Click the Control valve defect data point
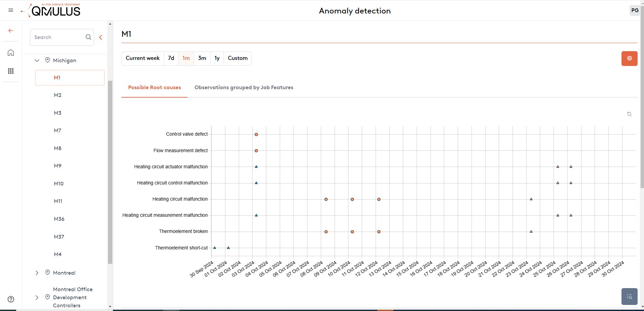 pyautogui.click(x=256, y=135)
